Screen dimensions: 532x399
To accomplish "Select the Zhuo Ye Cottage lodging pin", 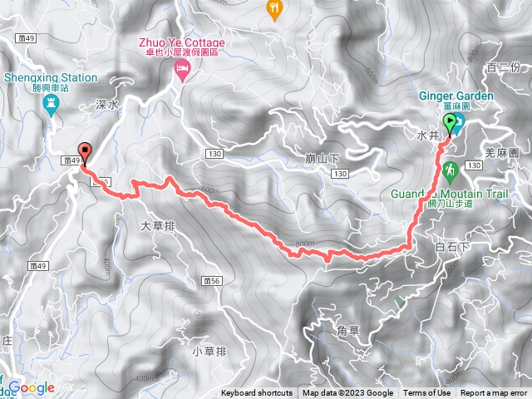I will click(x=182, y=71).
